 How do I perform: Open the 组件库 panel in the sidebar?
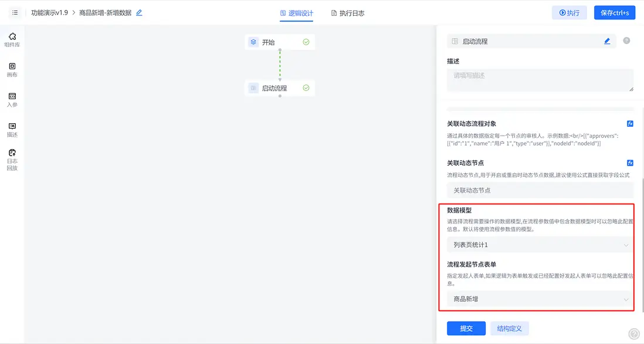[x=12, y=38]
